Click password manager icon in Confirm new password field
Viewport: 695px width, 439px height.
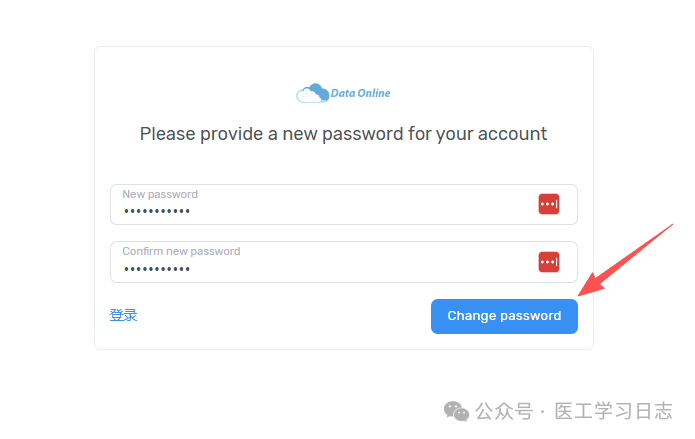click(549, 262)
